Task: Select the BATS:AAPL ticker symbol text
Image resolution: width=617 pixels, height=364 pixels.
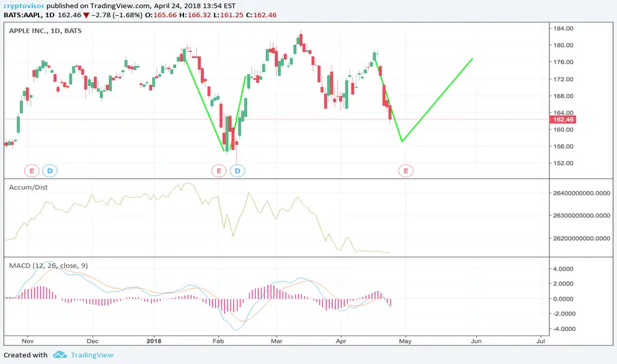Action: click(x=23, y=15)
